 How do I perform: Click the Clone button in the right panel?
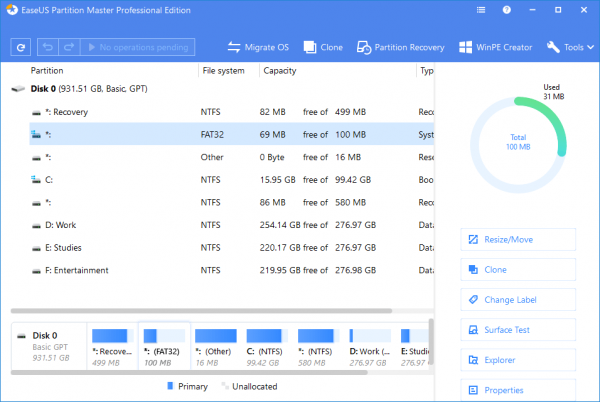coord(518,270)
